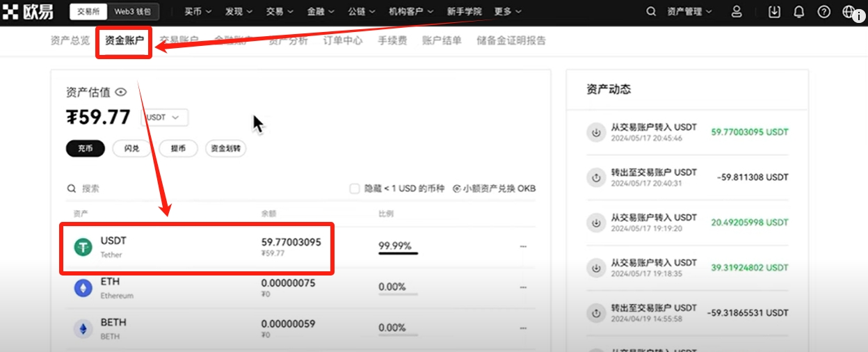Check 隐藏 < 1 USD 的币种 checkbox

355,189
